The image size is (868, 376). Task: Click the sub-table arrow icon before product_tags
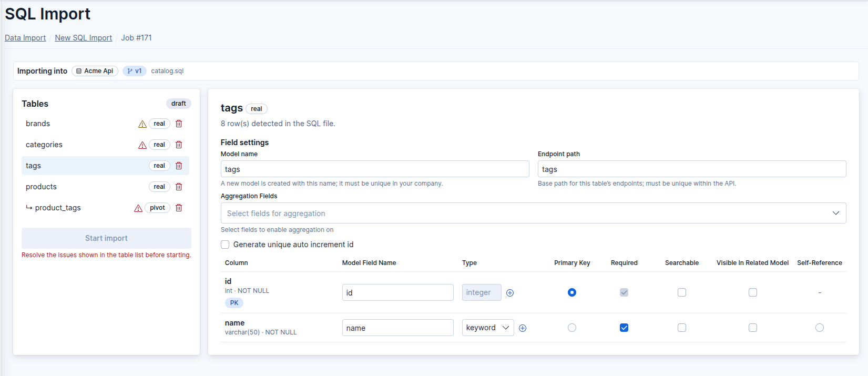(x=29, y=208)
